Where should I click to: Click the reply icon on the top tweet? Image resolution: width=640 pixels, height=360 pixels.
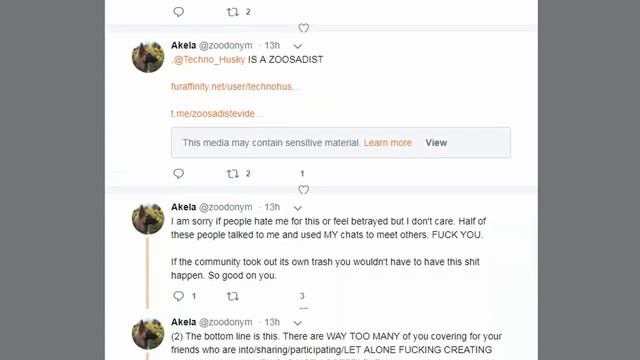click(178, 12)
